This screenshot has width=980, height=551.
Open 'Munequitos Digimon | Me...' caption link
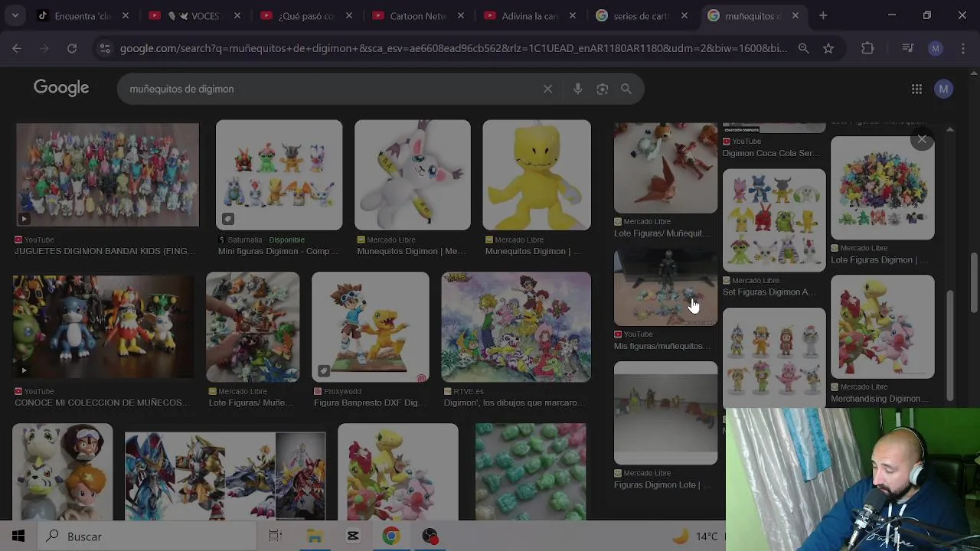[x=411, y=251]
